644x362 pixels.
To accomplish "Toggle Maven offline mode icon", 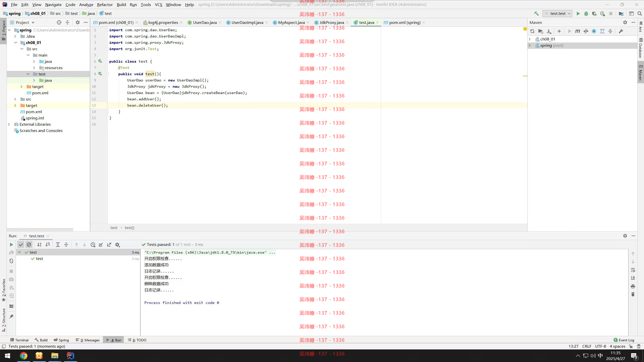I will pyautogui.click(x=586, y=31).
